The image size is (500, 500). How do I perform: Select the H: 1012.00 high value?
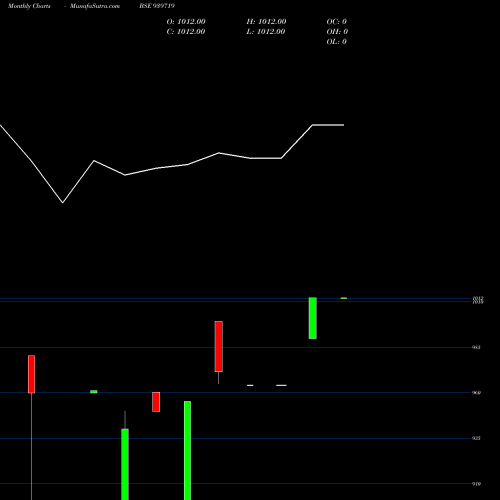266,22
